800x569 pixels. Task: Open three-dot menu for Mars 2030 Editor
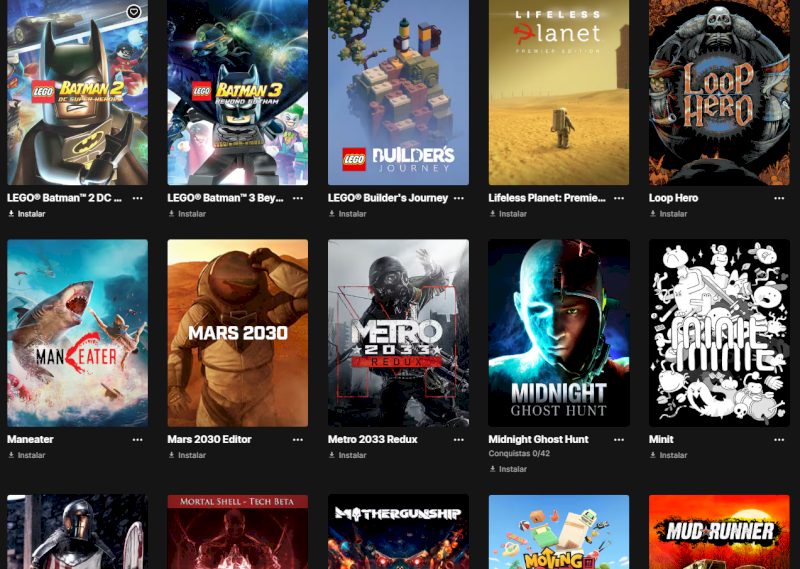pos(298,439)
